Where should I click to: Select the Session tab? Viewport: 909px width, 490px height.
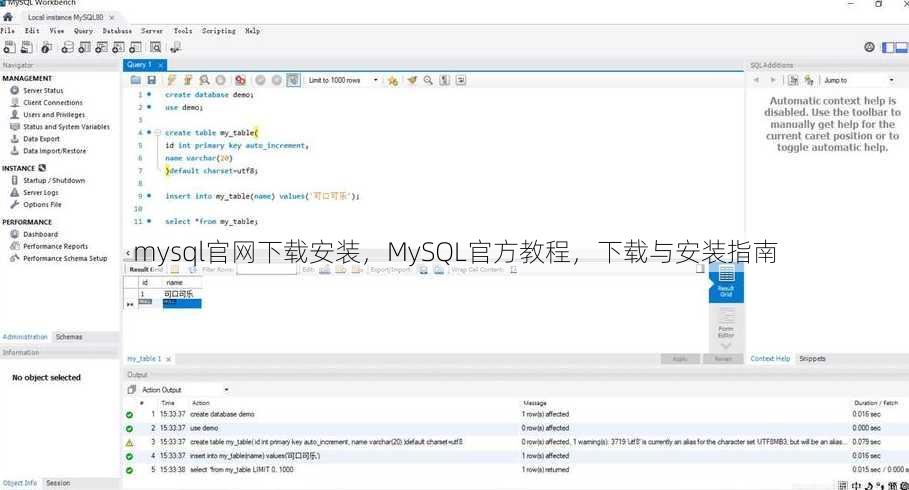58,482
